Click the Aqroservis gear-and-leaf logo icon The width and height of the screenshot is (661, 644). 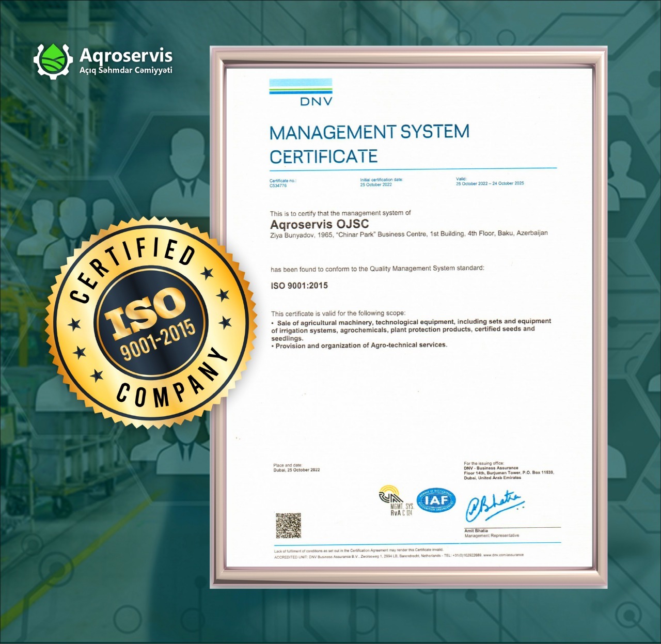point(53,61)
